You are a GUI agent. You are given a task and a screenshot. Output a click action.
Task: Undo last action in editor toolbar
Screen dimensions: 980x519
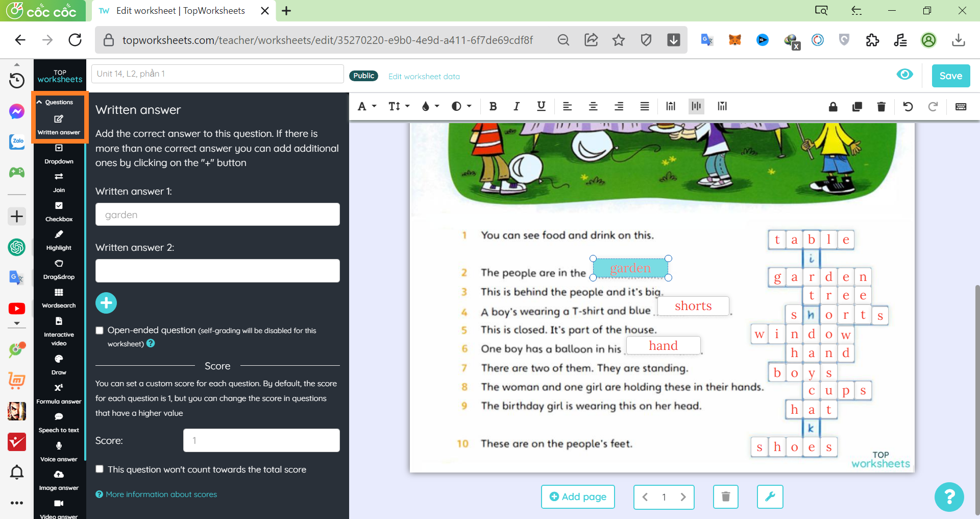coord(908,106)
